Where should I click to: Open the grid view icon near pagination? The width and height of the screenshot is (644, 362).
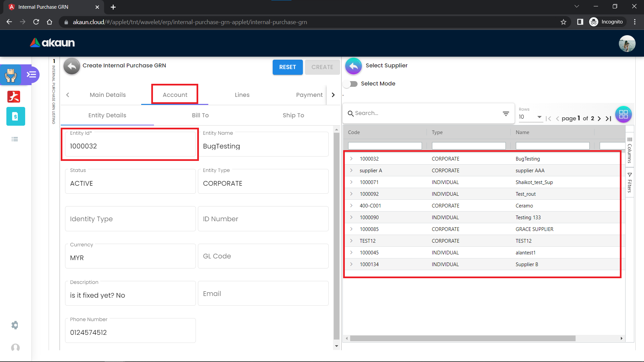pos(623,114)
